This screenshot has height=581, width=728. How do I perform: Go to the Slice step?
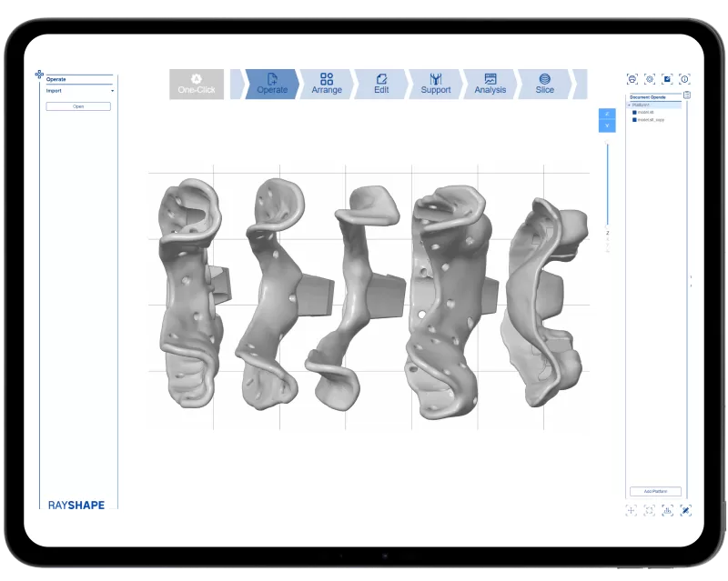pos(544,84)
